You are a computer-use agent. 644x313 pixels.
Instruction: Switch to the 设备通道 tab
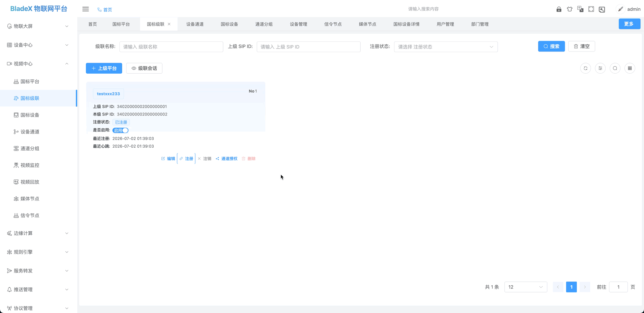(195, 24)
